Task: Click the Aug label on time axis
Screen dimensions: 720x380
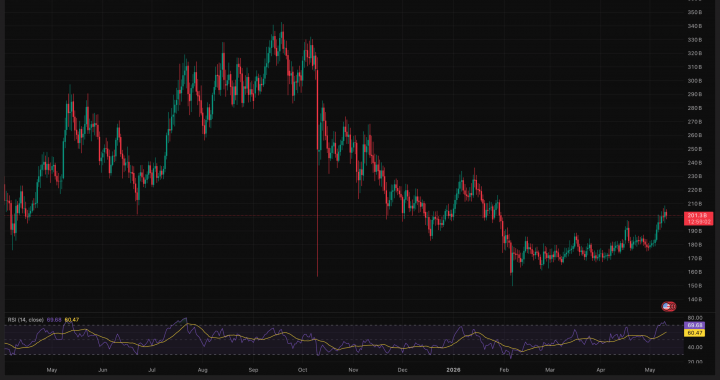Action: click(x=202, y=369)
